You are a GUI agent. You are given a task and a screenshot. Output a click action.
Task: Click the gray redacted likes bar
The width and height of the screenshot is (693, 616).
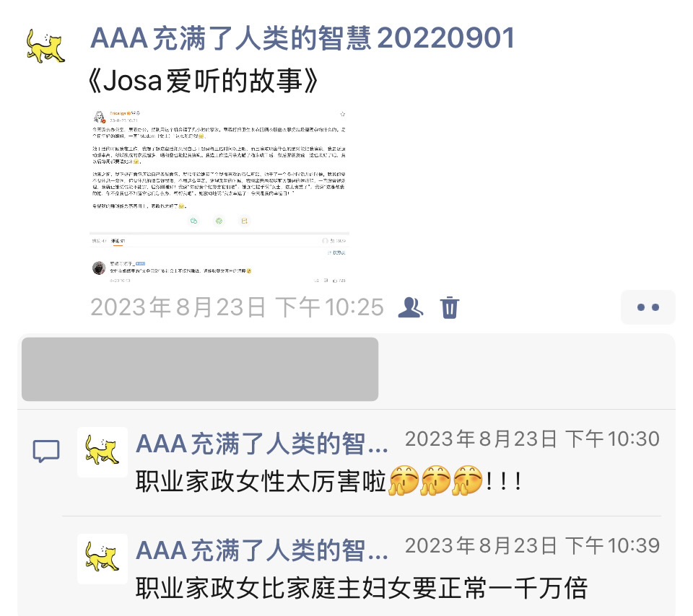(200, 369)
